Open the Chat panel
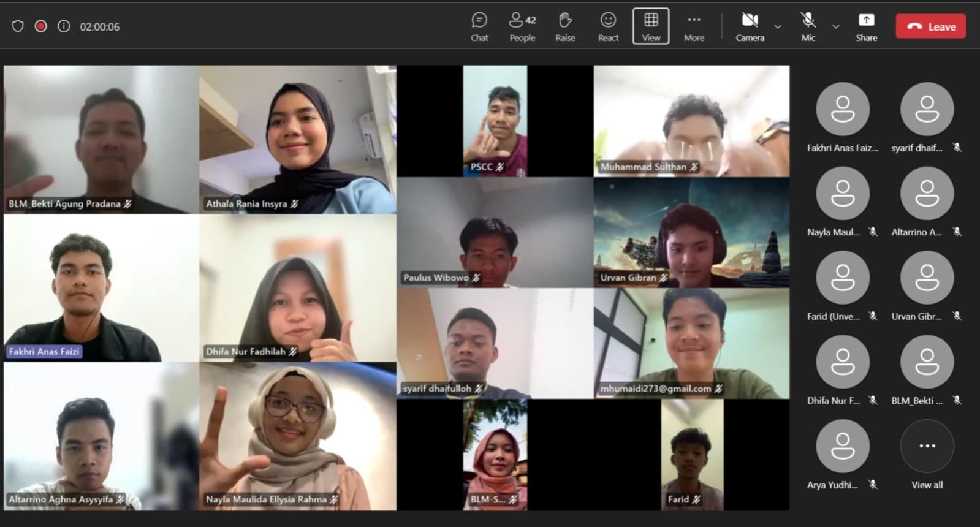 [479, 27]
